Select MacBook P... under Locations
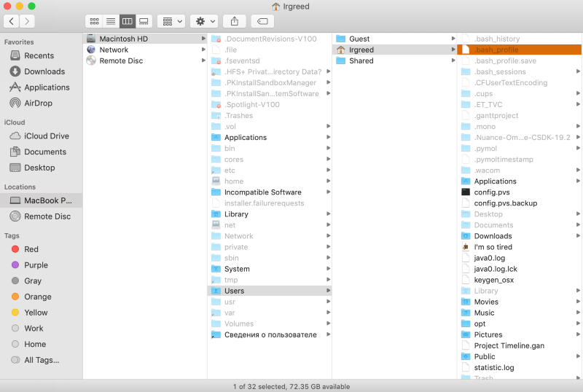The width and height of the screenshot is (583, 392). pyautogui.click(x=42, y=200)
